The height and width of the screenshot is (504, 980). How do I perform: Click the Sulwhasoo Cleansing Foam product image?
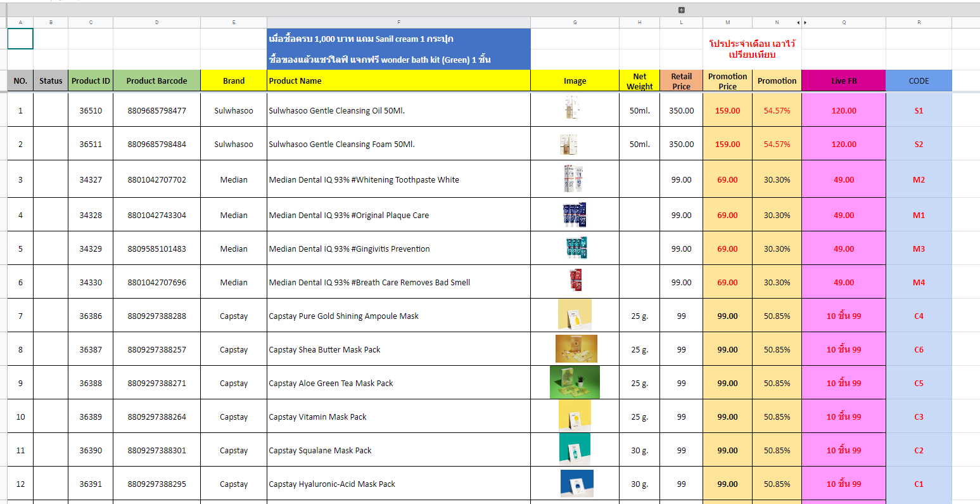[x=569, y=144]
